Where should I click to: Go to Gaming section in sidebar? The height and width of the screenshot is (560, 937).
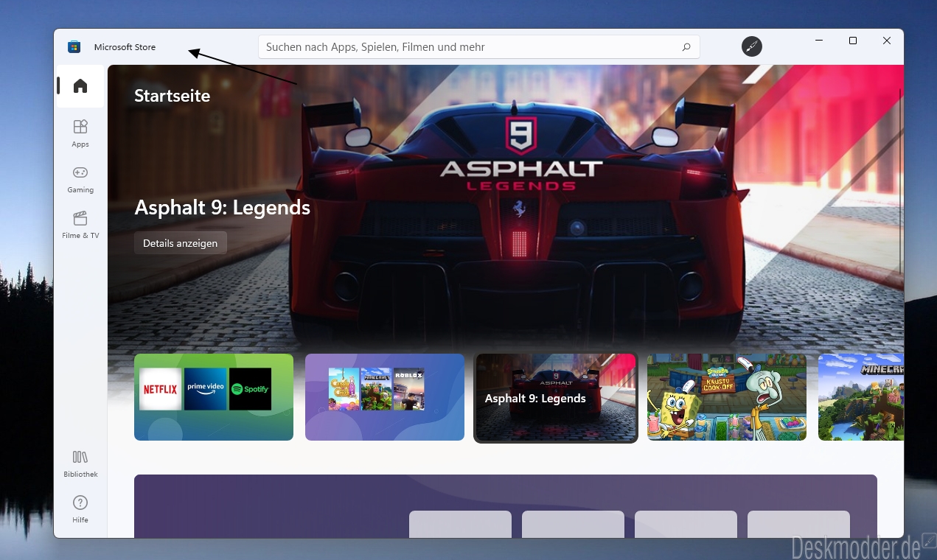(x=80, y=179)
